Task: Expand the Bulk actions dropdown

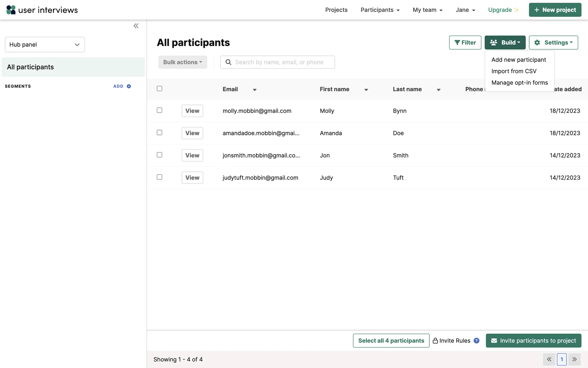Action: tap(183, 62)
